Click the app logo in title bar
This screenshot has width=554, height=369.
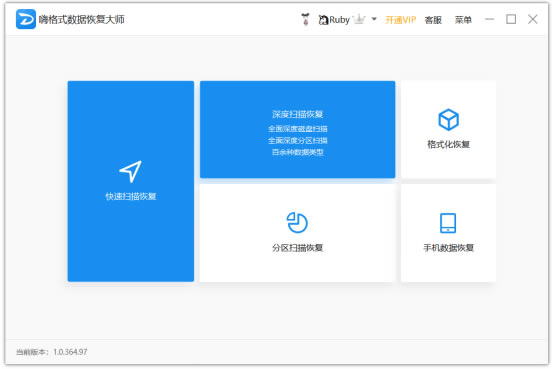pyautogui.click(x=26, y=19)
